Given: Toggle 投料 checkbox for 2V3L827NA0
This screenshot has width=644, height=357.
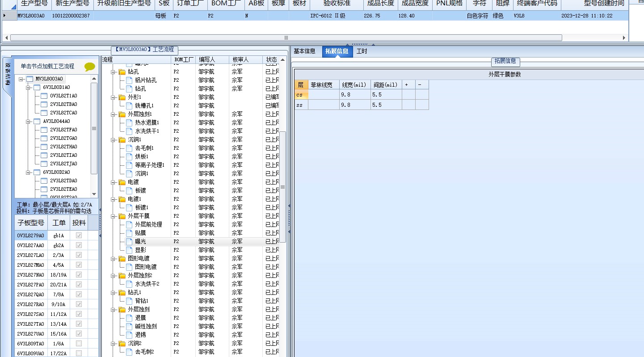Looking at the screenshot, I should pos(79,275).
